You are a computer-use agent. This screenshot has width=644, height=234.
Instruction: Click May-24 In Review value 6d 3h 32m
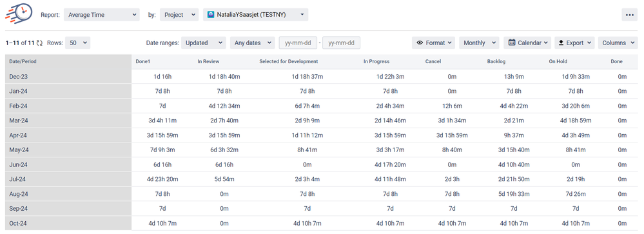point(224,150)
